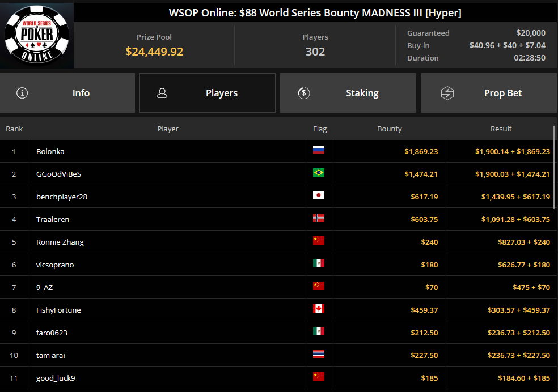Click the Norwegian flag in Traaleren's row
This screenshot has width=558, height=392.
point(319,218)
